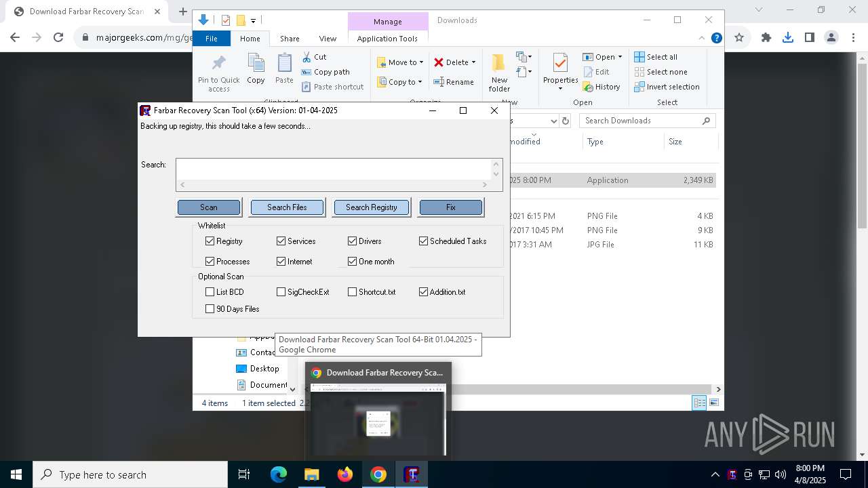This screenshot has height=488, width=868.
Task: Expand the Open dropdown in ribbon
Action: (620, 57)
